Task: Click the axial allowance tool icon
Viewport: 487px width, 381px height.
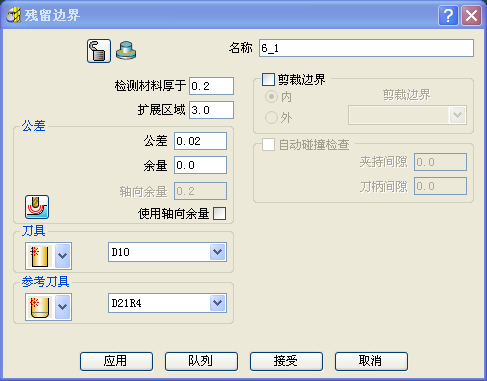Action: 37,207
